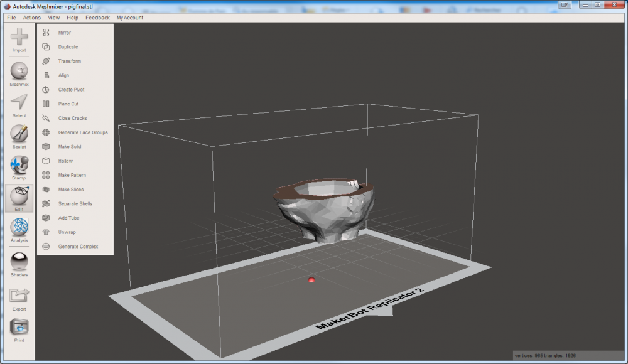The image size is (628, 364).
Task: Open the Print tool
Action: click(19, 330)
